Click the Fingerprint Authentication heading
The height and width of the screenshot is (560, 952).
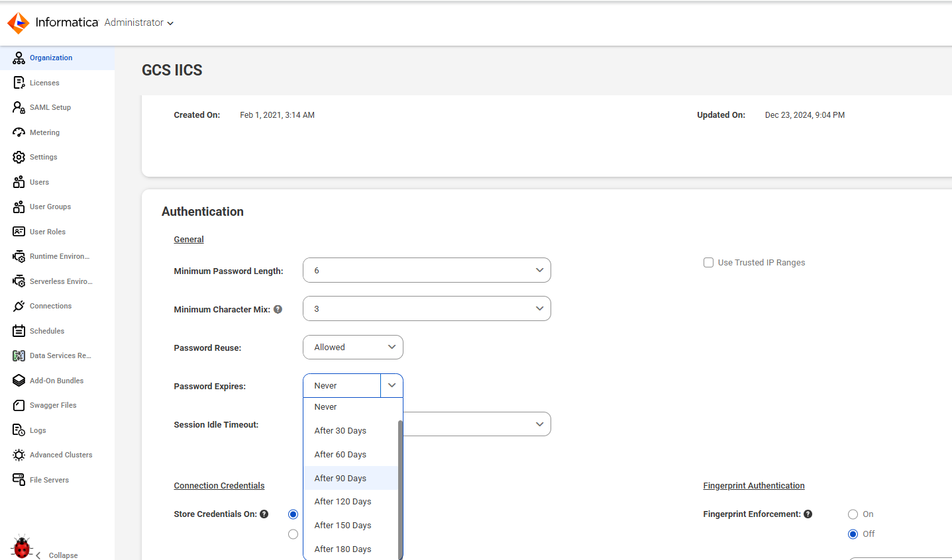point(754,486)
